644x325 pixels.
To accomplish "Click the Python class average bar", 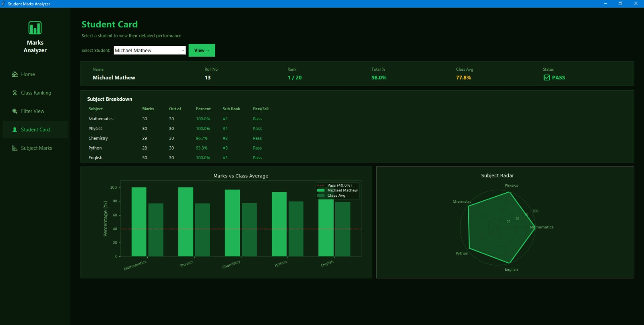I will coord(296,229).
